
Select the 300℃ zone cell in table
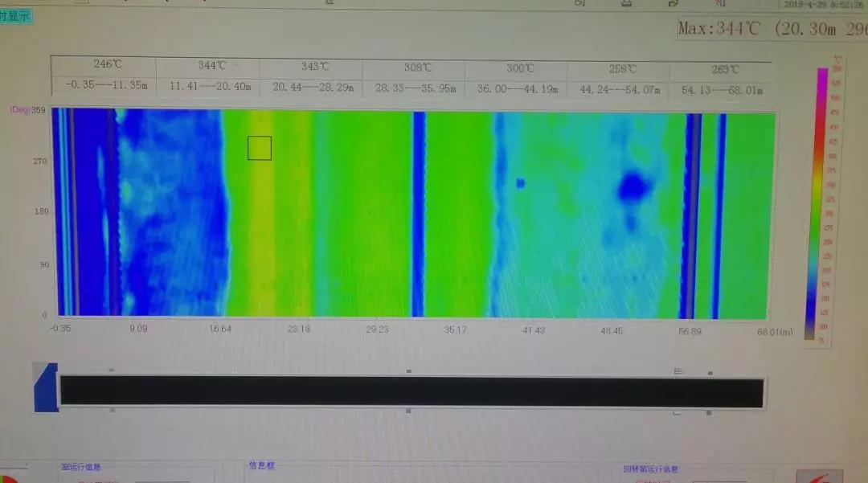pos(518,68)
